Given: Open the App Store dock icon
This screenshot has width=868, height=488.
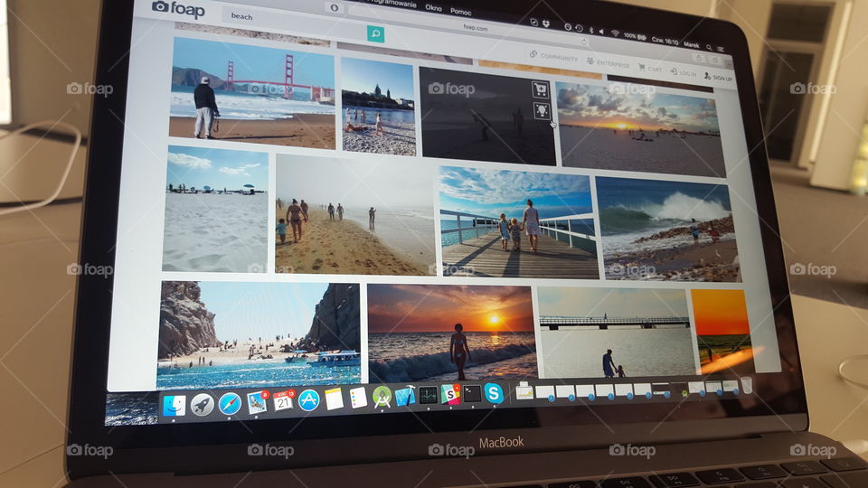Looking at the screenshot, I should [309, 399].
